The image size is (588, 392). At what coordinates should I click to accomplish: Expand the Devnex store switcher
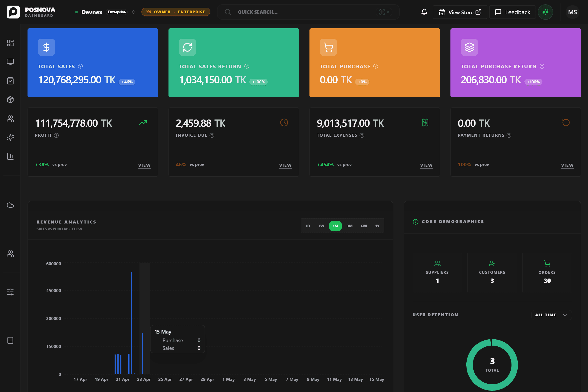point(133,12)
